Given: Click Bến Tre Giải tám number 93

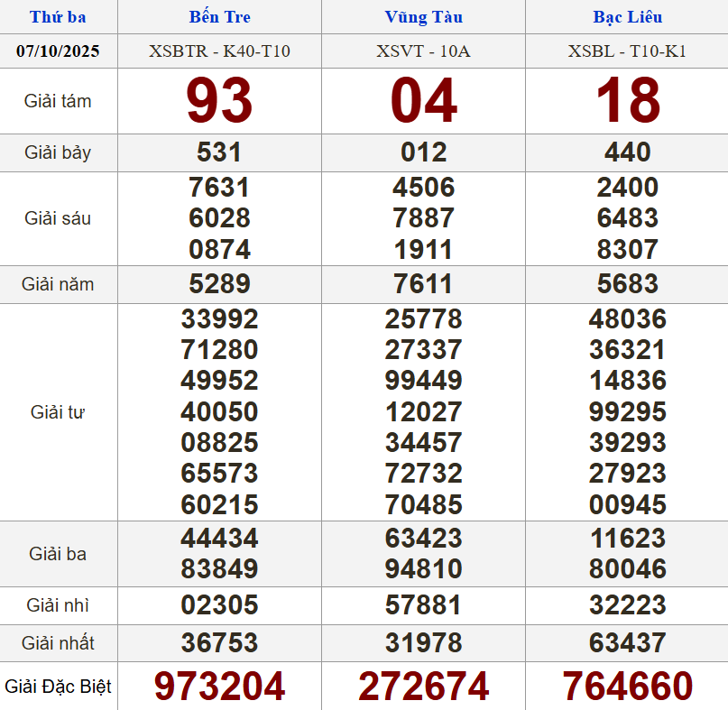Looking at the screenshot, I should (219, 101).
